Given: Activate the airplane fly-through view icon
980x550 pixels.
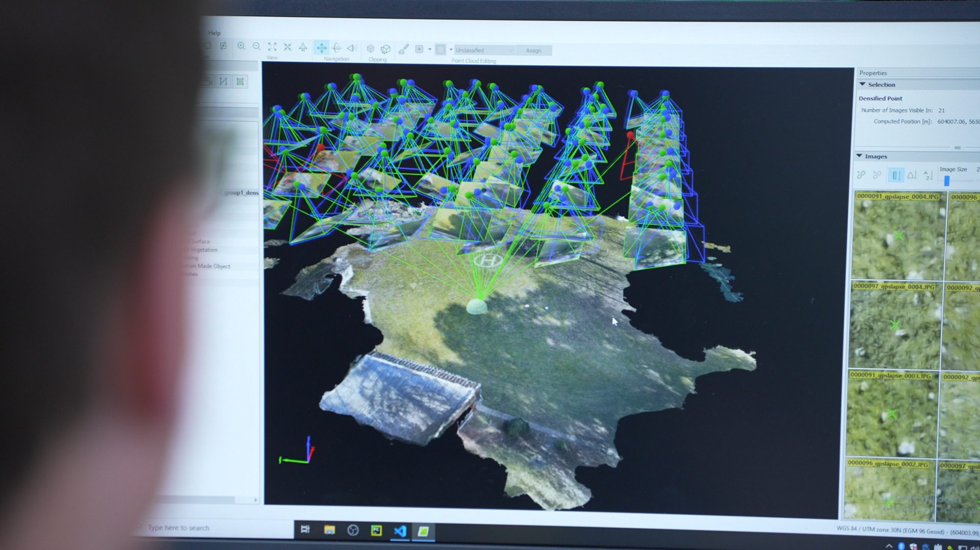Looking at the screenshot, I should click(x=303, y=47).
